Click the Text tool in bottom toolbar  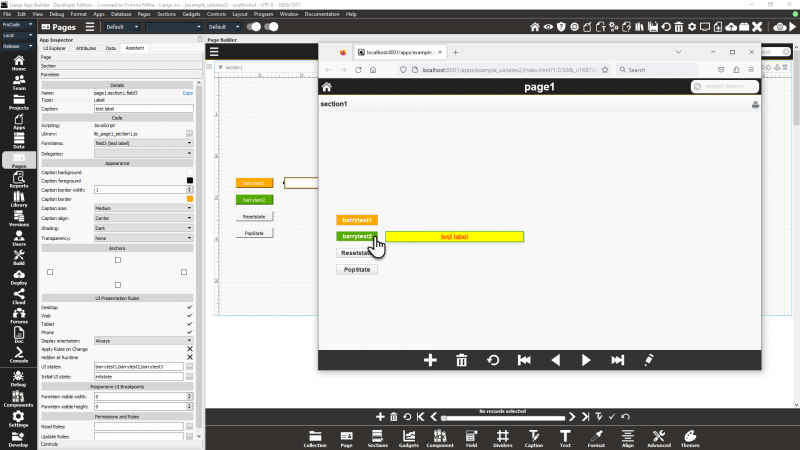[x=565, y=439]
